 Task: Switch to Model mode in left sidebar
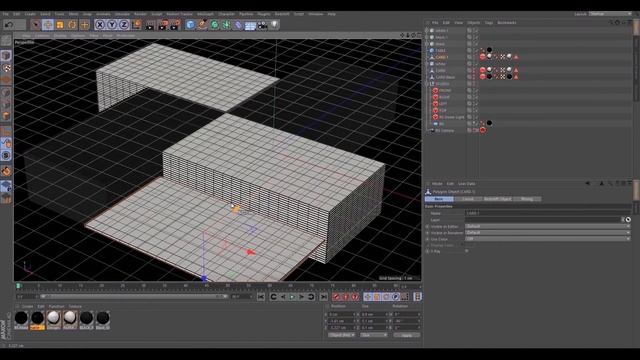pyautogui.click(x=6, y=56)
